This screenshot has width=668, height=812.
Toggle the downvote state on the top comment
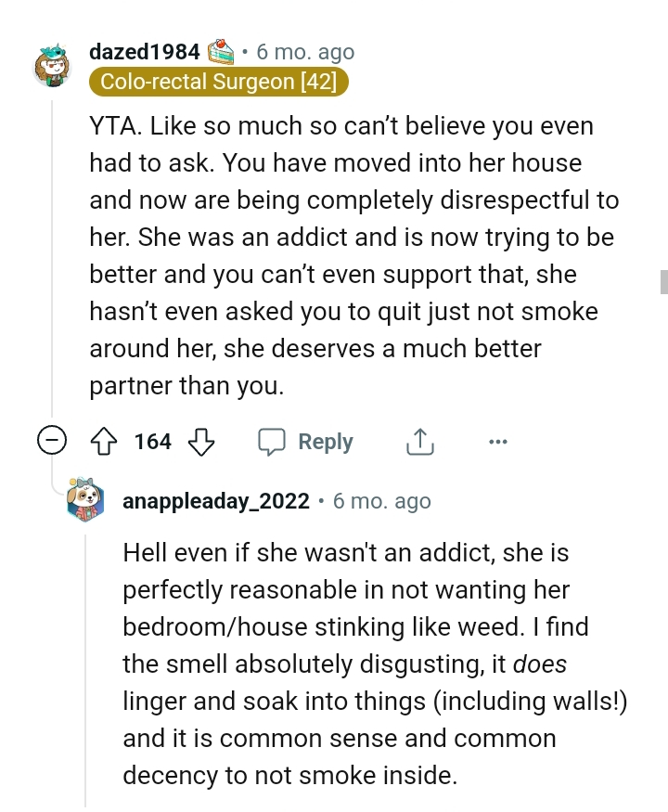pyautogui.click(x=199, y=442)
